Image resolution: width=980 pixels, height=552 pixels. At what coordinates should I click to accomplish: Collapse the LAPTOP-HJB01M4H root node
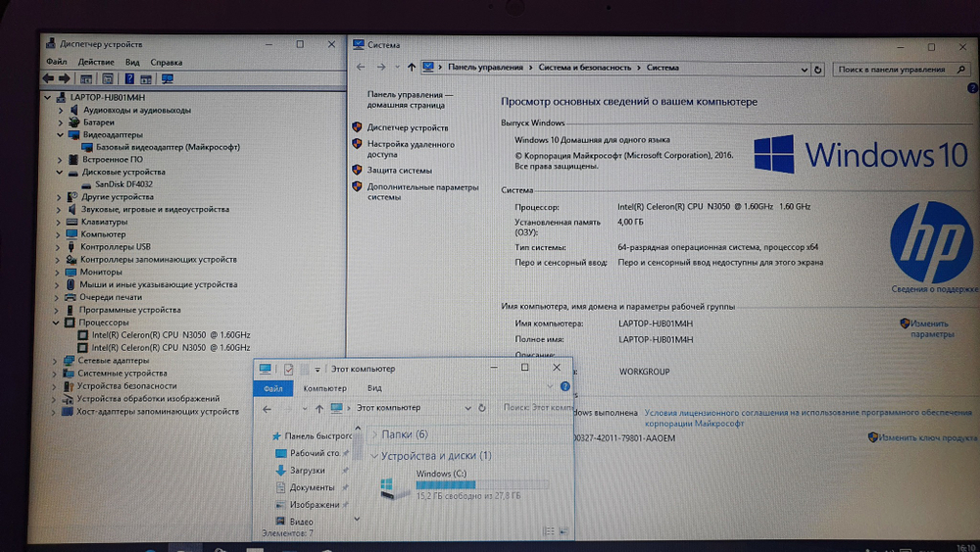pyautogui.click(x=47, y=97)
